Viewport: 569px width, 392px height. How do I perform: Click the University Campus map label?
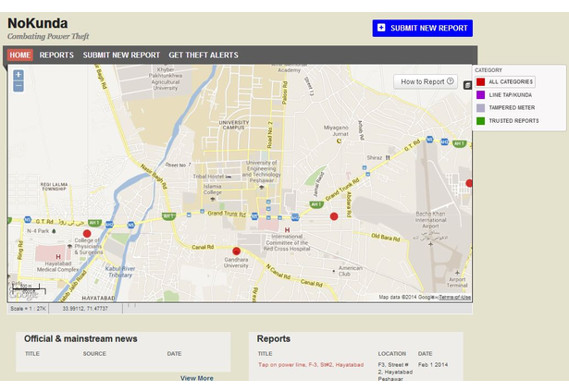click(x=234, y=125)
